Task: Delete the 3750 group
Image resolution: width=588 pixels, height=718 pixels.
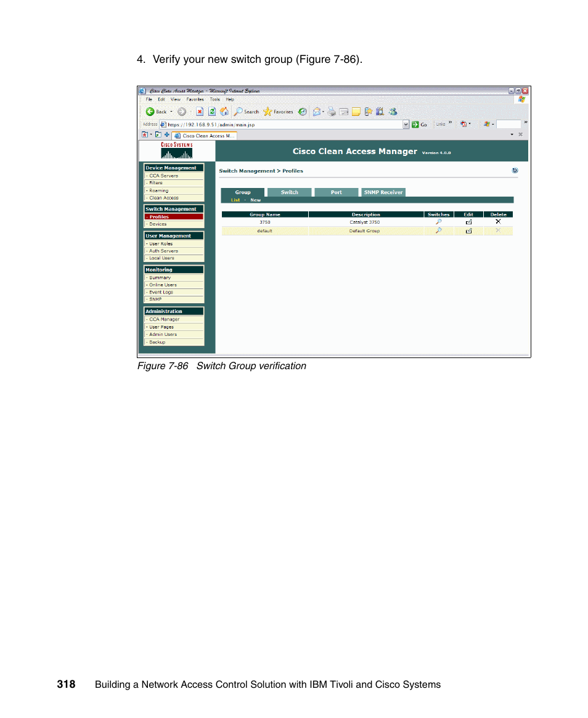Action: pyautogui.click(x=498, y=222)
